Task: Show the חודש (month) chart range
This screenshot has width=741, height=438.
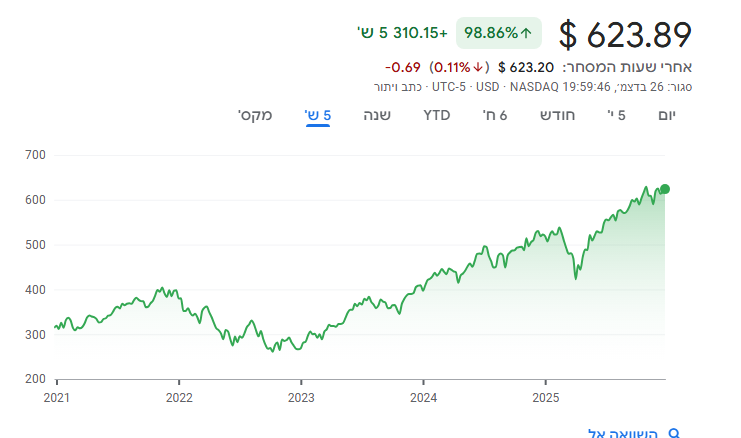Action: (558, 115)
